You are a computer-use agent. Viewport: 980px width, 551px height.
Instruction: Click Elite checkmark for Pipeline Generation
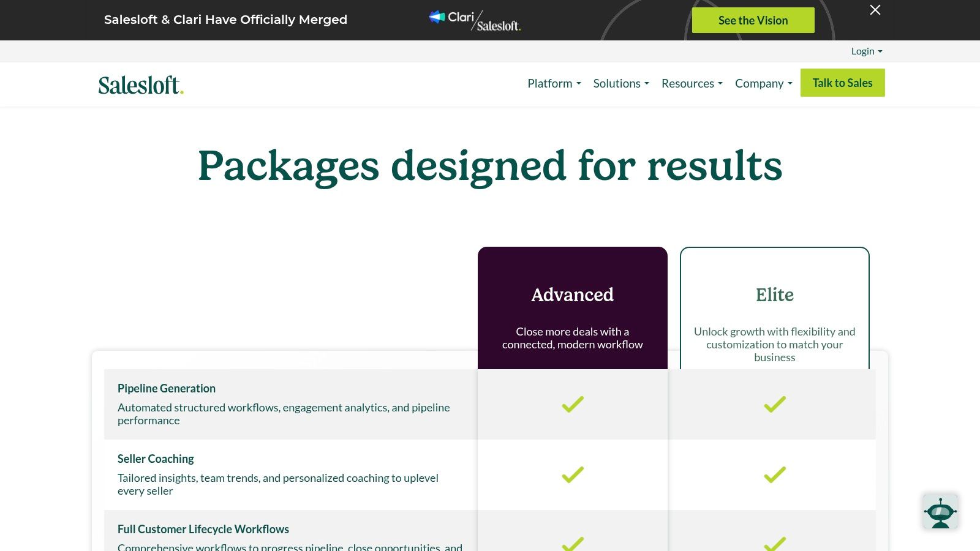tap(774, 404)
